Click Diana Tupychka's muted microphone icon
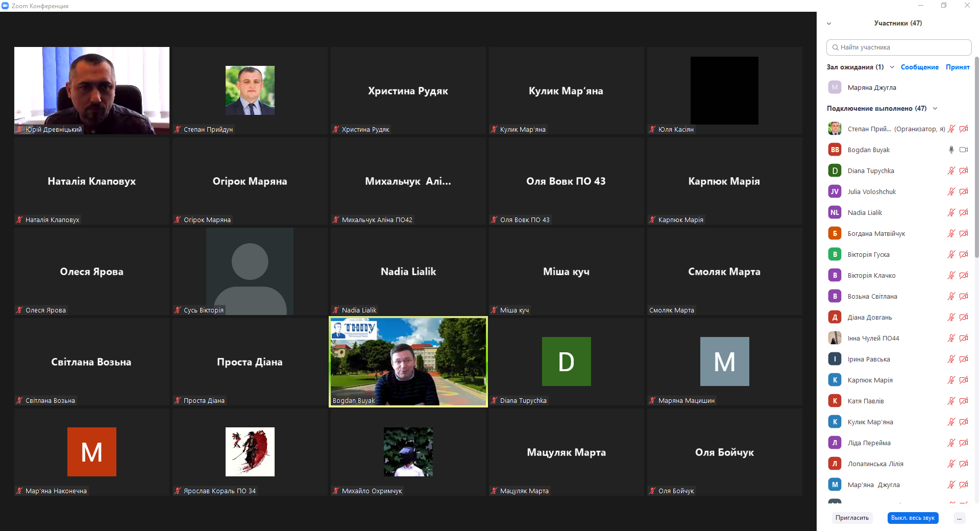 [x=951, y=171]
